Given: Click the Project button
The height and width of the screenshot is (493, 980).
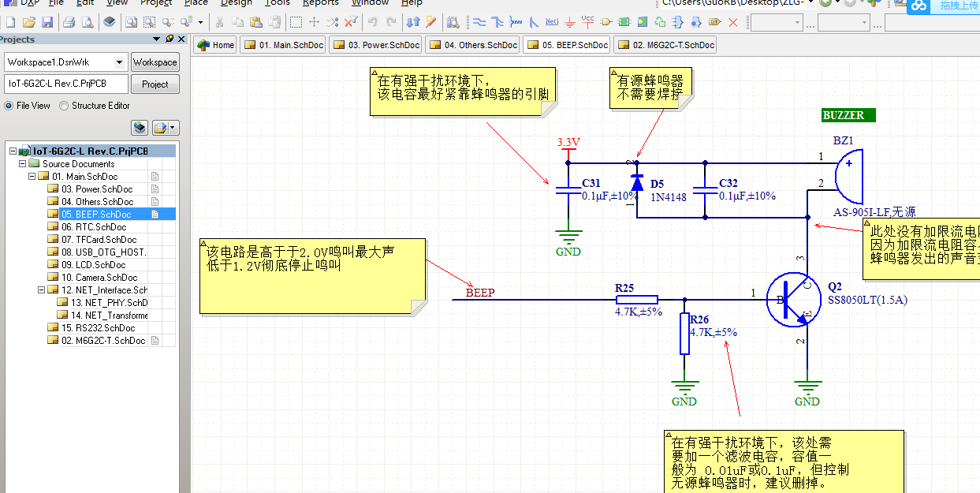Looking at the screenshot, I should [x=155, y=84].
